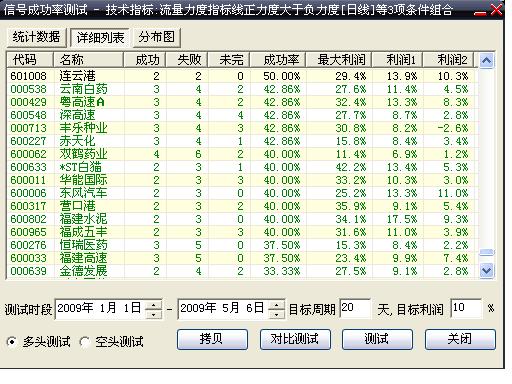Click the start date field 2009年 1月 1日
Screen dimensions: 512x384
tap(100, 309)
